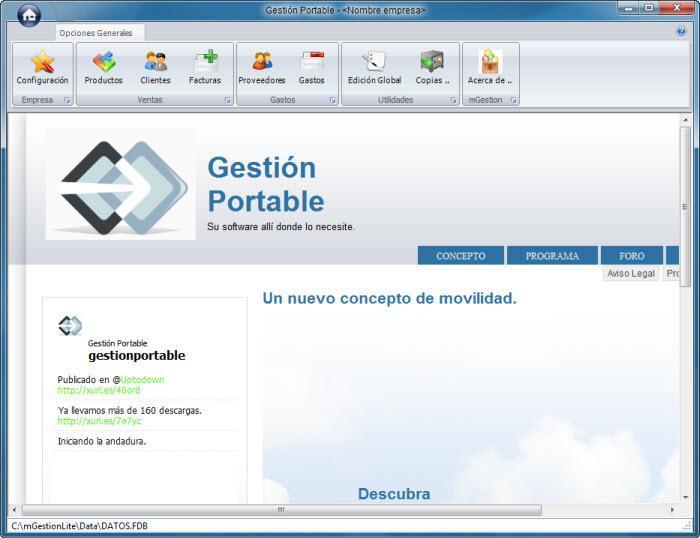
Task: Click the 'Descubra' heading text
Action: pyautogui.click(x=394, y=494)
